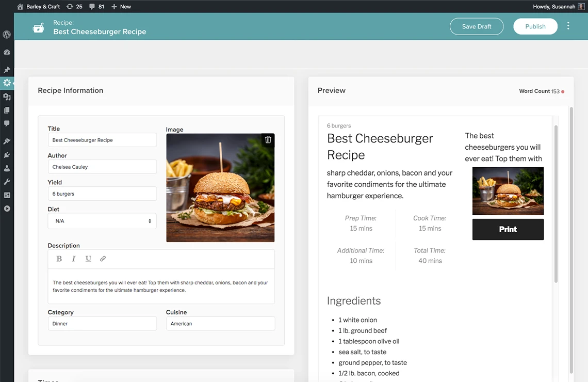This screenshot has height=382, width=588.
Task: Click the '1/2 lb. bacon, cooked' ingredient
Action: click(x=369, y=373)
